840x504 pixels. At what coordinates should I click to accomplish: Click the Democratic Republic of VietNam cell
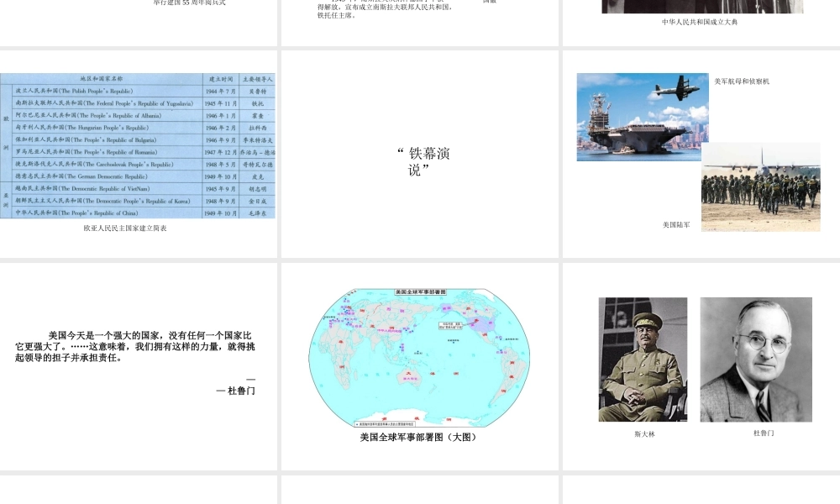[x=108, y=188]
